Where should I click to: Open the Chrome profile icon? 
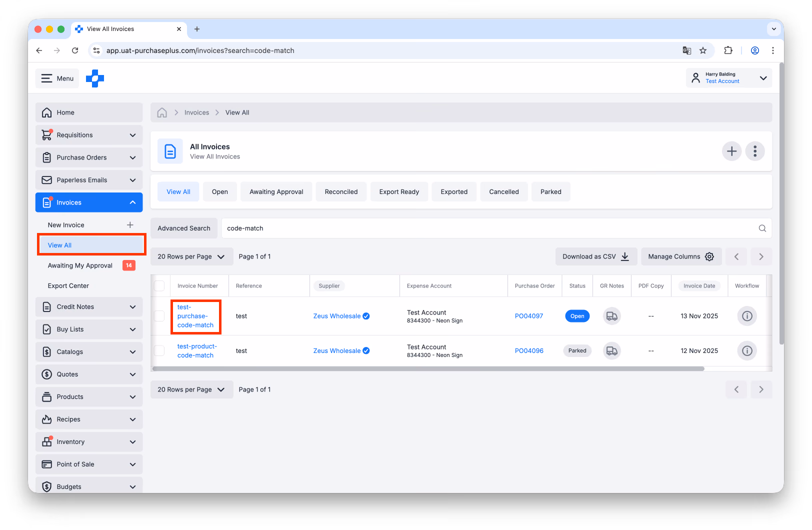coord(755,50)
